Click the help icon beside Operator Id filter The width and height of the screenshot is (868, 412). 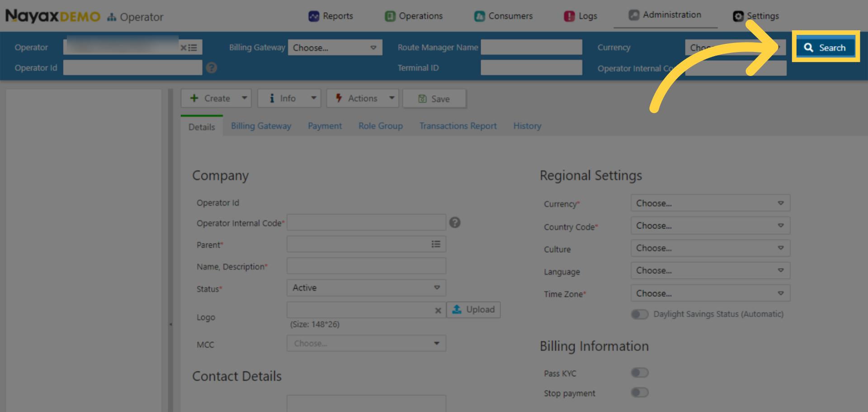pyautogui.click(x=212, y=68)
